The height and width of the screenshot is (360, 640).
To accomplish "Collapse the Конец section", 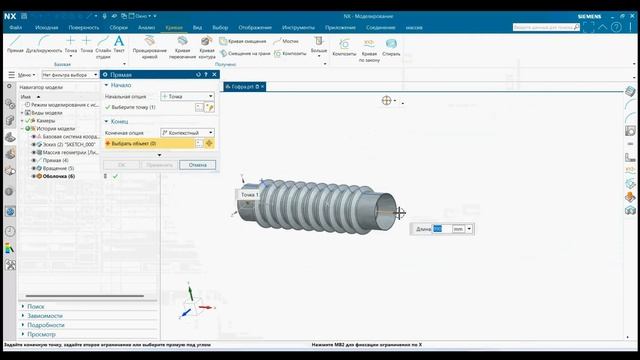I will (x=107, y=121).
